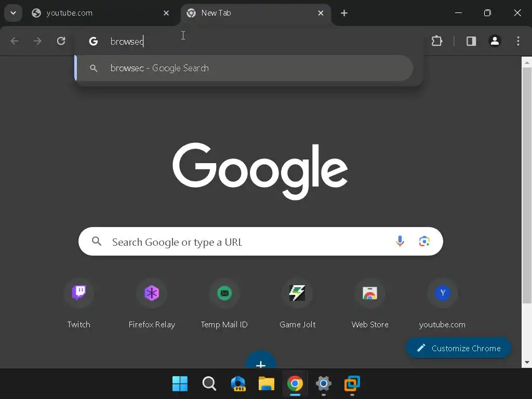Open File Explorer from taskbar
The image size is (532, 399).
267,384
